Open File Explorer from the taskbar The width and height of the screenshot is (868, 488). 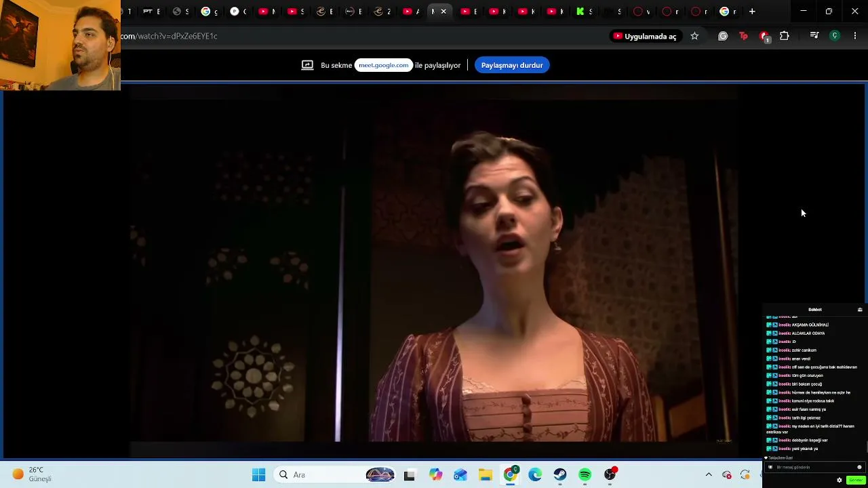pos(485,474)
